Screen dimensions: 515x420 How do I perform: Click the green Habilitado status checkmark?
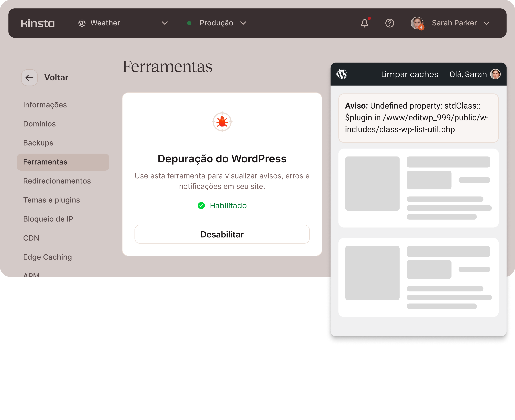point(201,206)
